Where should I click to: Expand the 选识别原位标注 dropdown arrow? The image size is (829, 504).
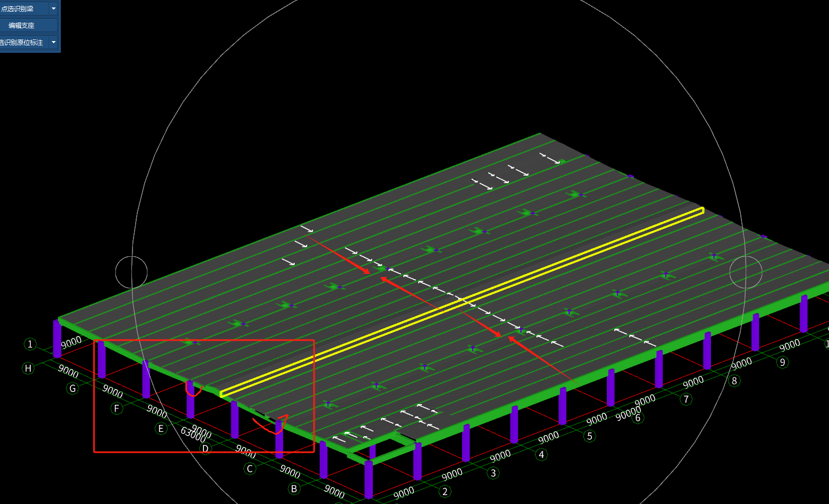pyautogui.click(x=53, y=42)
